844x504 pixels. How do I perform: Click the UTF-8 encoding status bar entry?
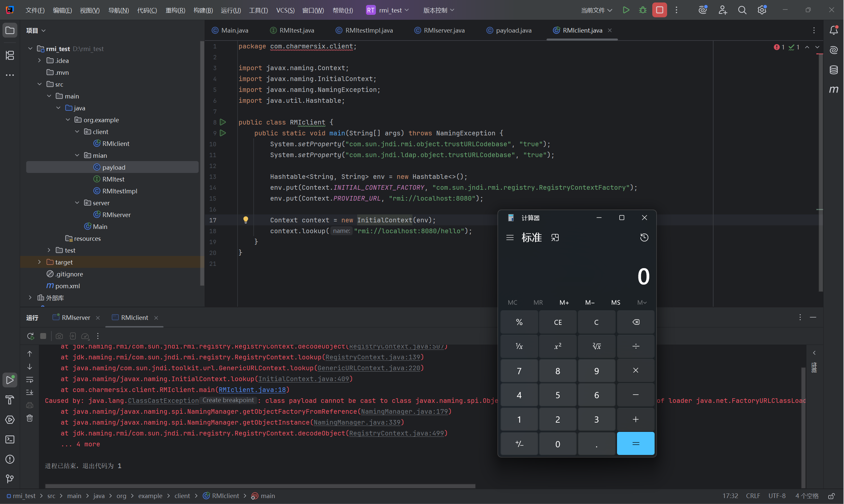[x=777, y=496]
